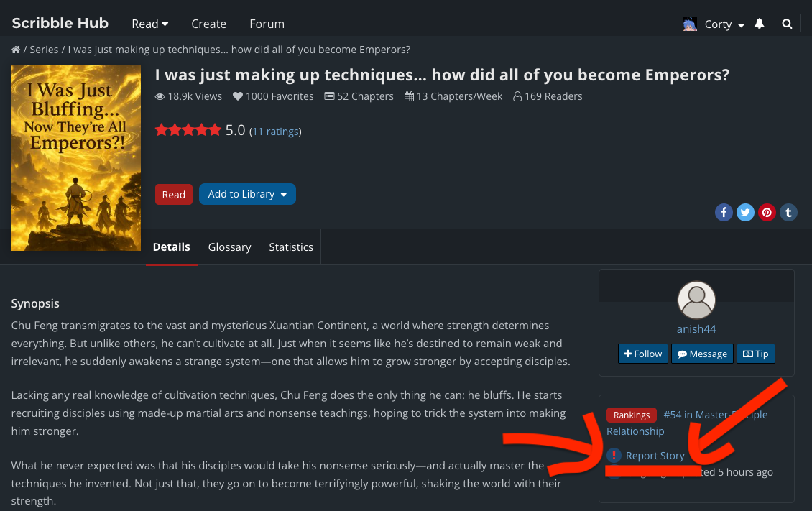Click the Corty profile avatar
The width and height of the screenshot is (812, 511).
(690, 24)
